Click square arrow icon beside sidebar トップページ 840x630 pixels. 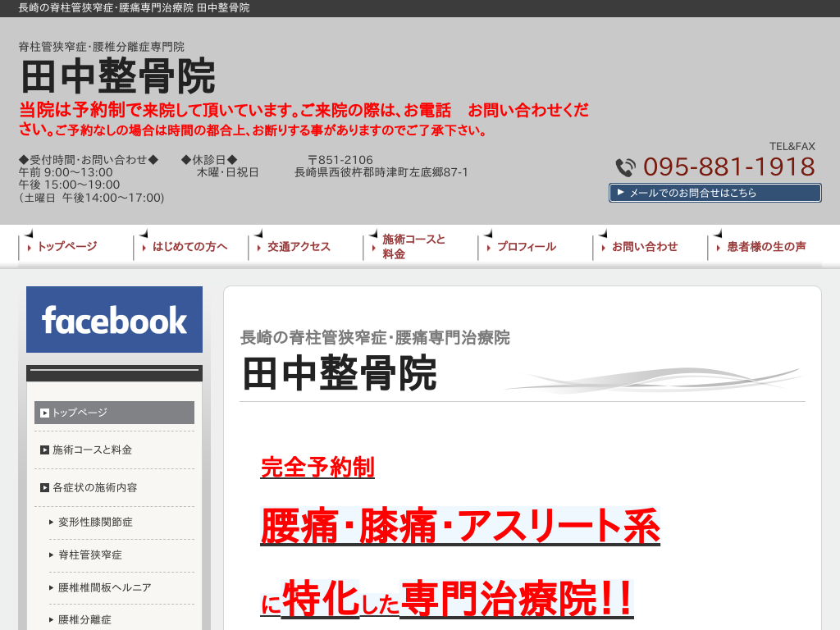(45, 413)
